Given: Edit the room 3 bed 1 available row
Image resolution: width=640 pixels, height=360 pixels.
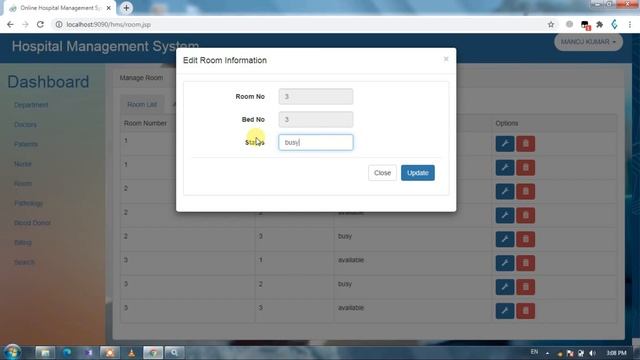Looking at the screenshot, I should pyautogui.click(x=504, y=263).
